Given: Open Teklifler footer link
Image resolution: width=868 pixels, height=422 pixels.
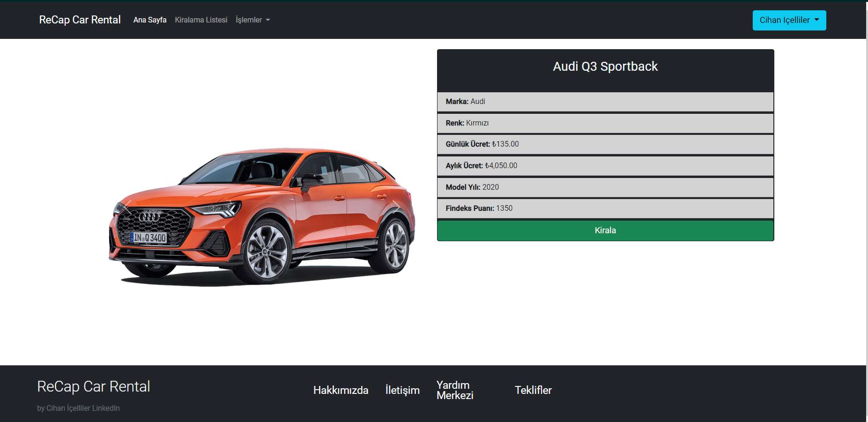Looking at the screenshot, I should (x=533, y=390).
